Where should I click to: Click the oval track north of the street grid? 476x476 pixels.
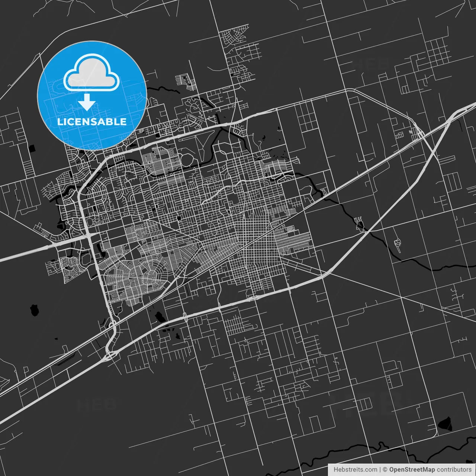pyautogui.click(x=187, y=161)
